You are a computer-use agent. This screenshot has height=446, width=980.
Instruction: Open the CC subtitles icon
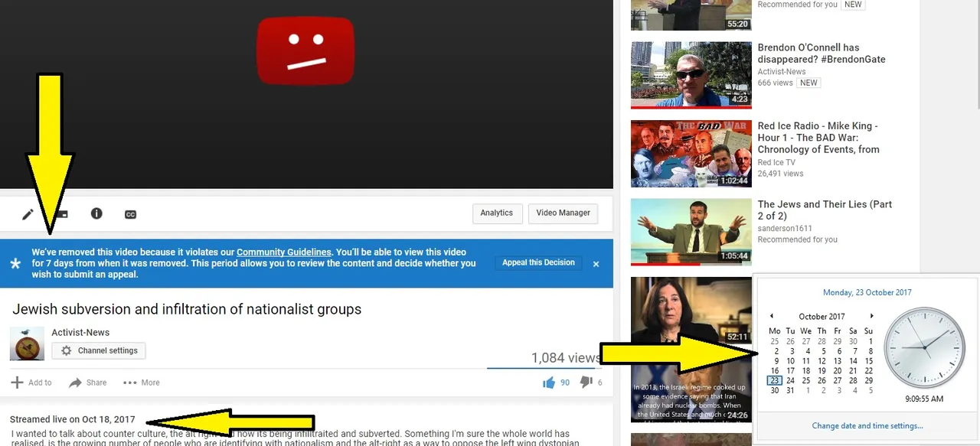tap(130, 214)
